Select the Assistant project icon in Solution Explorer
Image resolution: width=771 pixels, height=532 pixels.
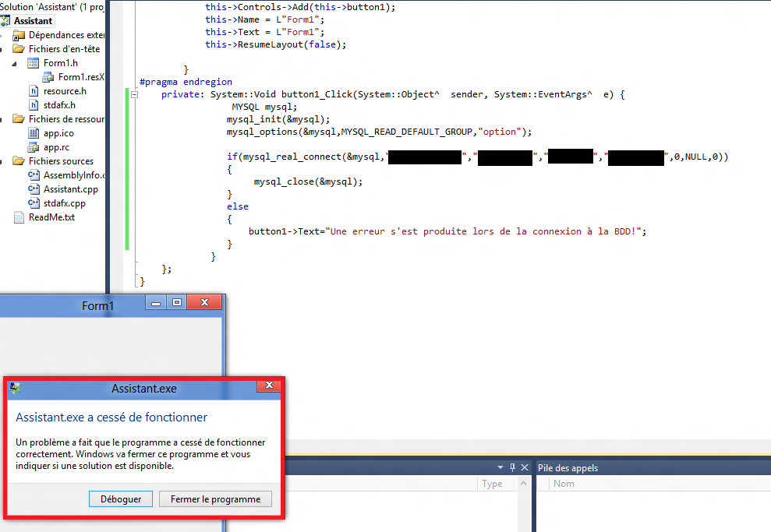click(x=5, y=20)
